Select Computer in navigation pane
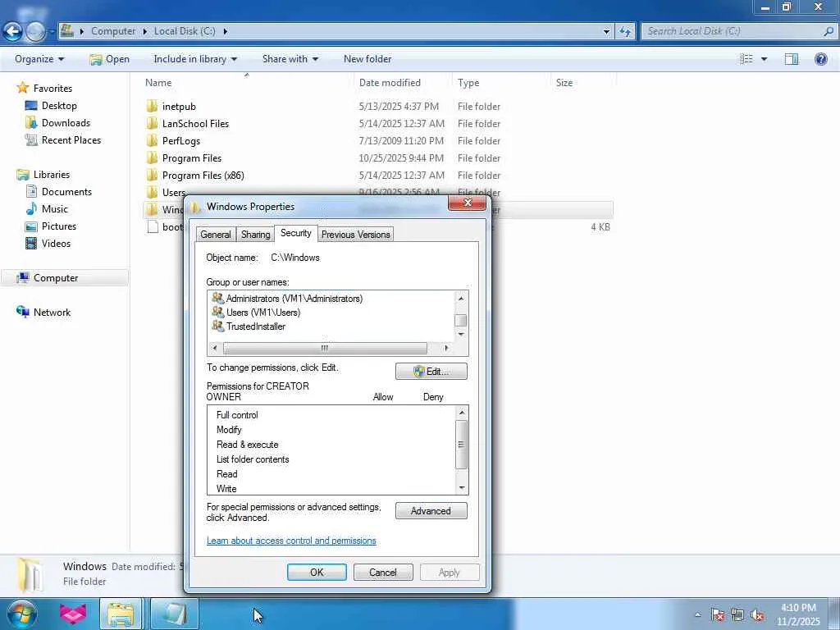This screenshot has width=840, height=630. click(x=56, y=277)
